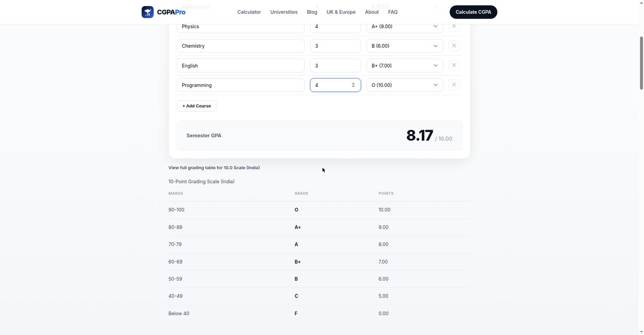Select the 5.00 points value
This screenshot has height=335, width=644.
click(384, 296)
